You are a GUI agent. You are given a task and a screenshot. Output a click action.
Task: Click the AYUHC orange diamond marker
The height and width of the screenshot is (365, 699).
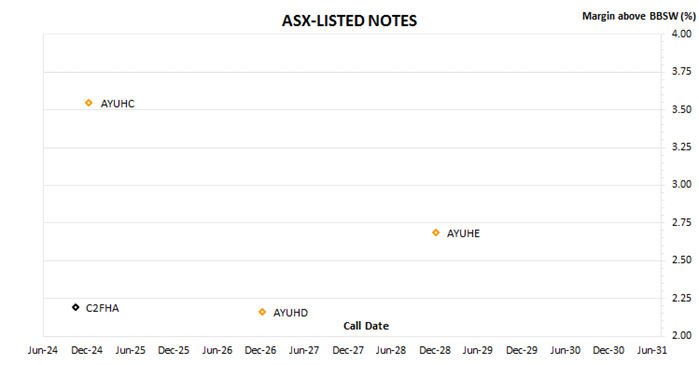tap(89, 103)
